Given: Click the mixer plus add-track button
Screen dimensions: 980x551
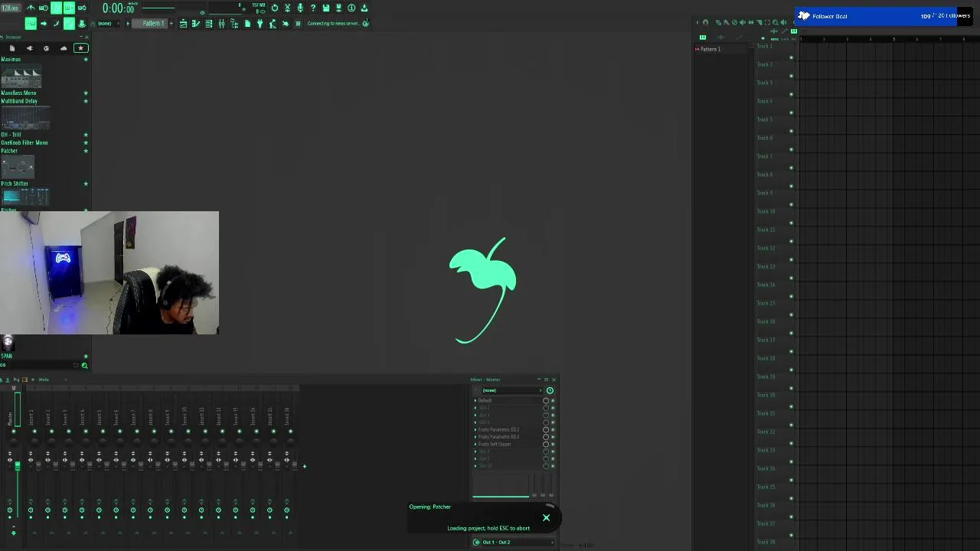Looking at the screenshot, I should click(304, 466).
